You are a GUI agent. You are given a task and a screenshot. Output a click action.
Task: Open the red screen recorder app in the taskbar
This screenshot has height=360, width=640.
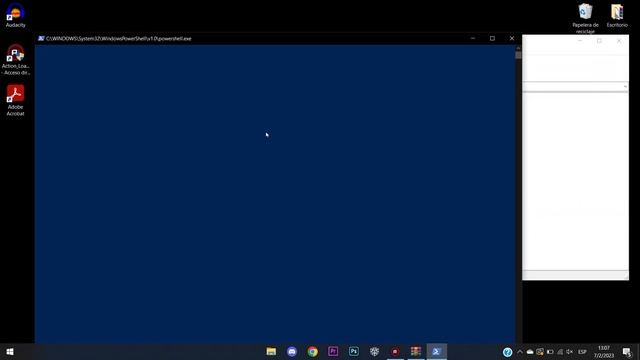(x=395, y=351)
